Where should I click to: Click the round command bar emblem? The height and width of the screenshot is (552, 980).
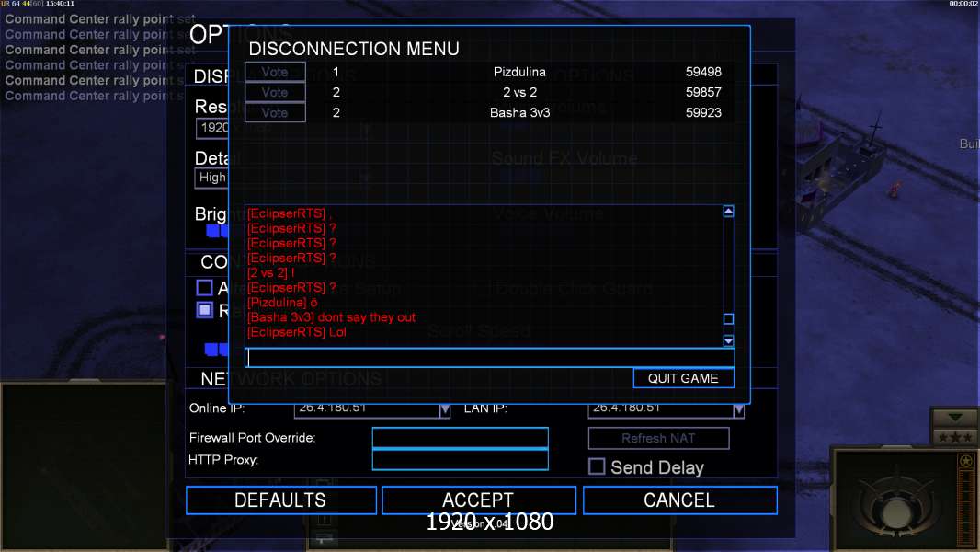coord(895,512)
